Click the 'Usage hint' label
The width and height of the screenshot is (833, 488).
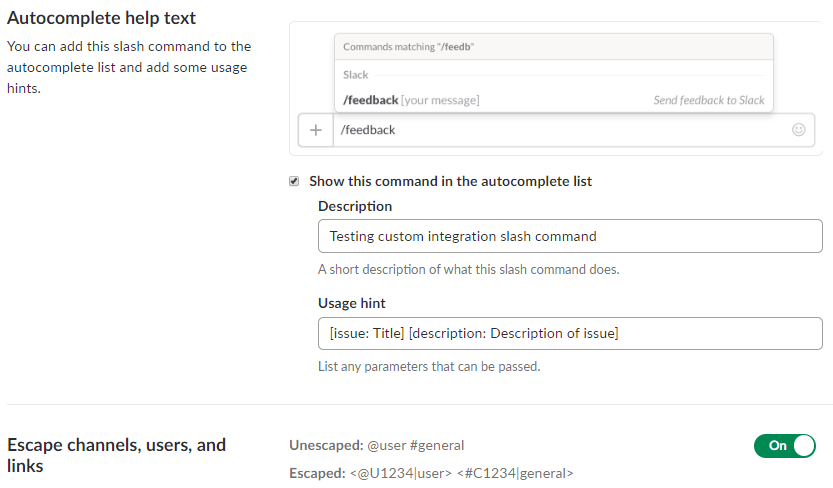coord(352,303)
